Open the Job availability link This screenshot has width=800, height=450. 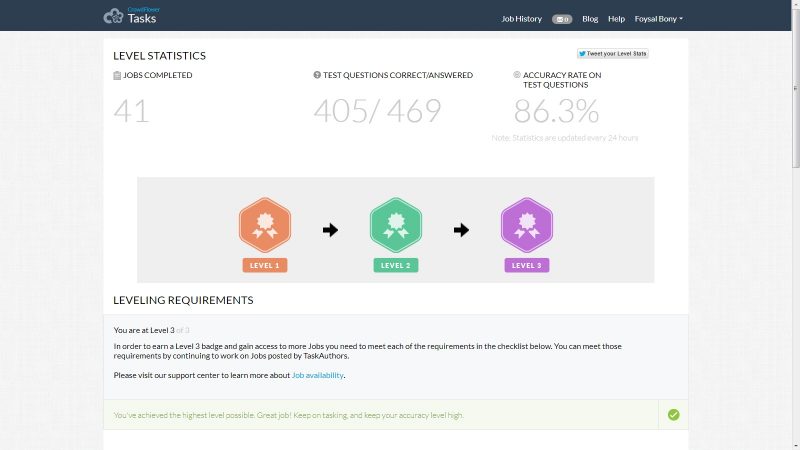317,375
